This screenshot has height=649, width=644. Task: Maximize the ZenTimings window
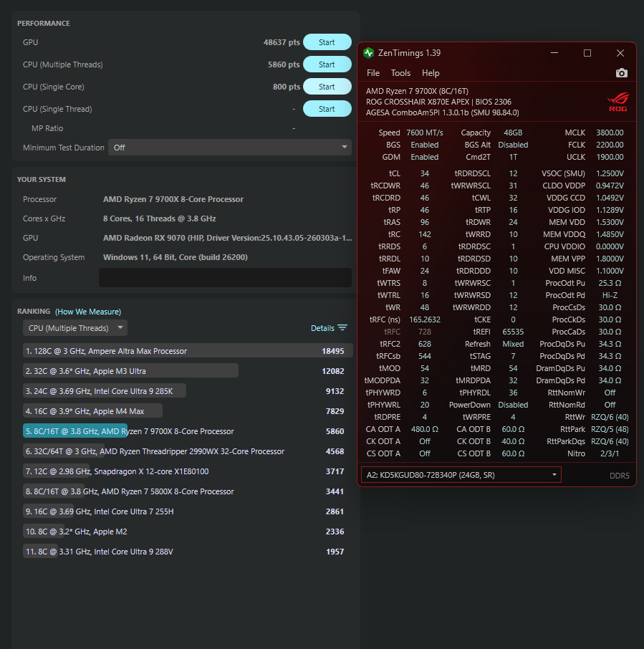pos(587,53)
